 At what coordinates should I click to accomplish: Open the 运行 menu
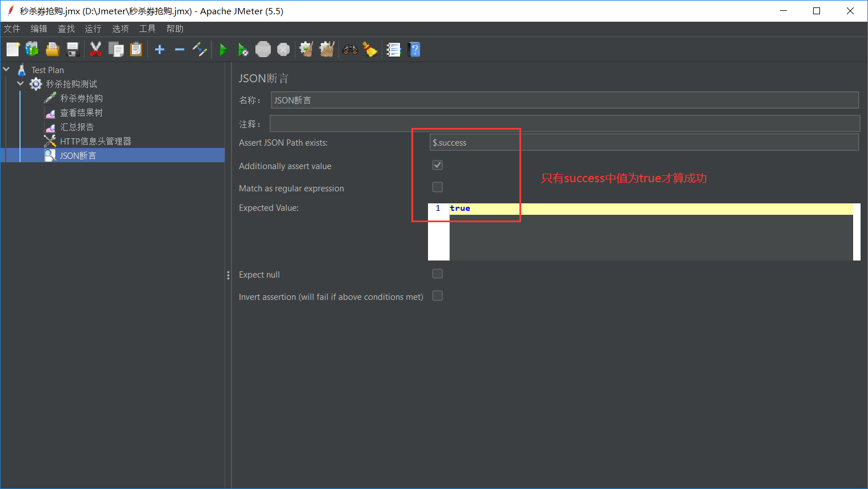point(93,29)
